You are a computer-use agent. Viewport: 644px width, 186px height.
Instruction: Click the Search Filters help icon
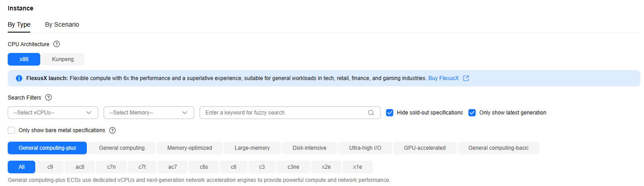point(48,98)
